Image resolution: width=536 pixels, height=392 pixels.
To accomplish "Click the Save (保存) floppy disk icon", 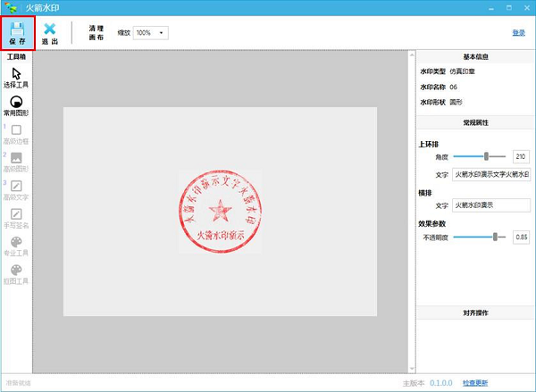I will (18, 29).
